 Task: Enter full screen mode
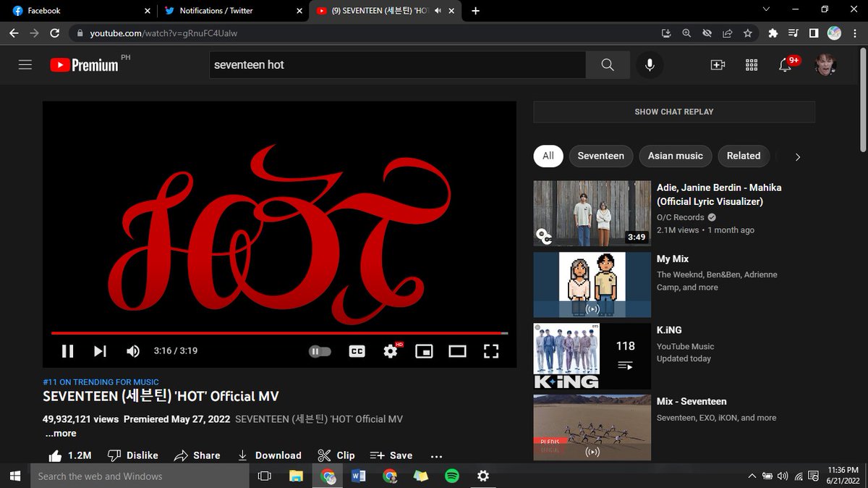tap(491, 351)
